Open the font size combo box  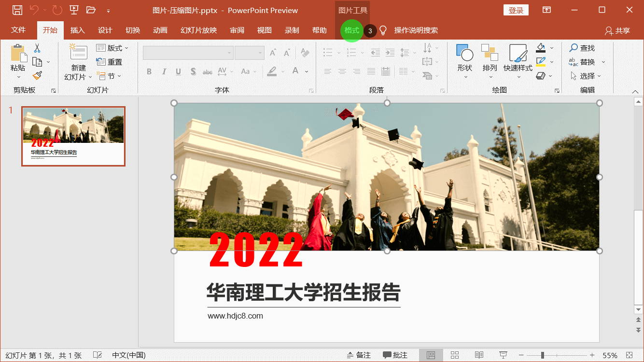tap(249, 53)
